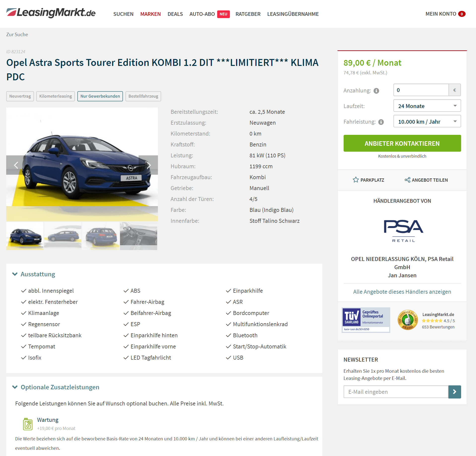Viewport: 476px width, 456px height.
Task: Click the LeasingMarkt.de logo
Action: tap(51, 13)
